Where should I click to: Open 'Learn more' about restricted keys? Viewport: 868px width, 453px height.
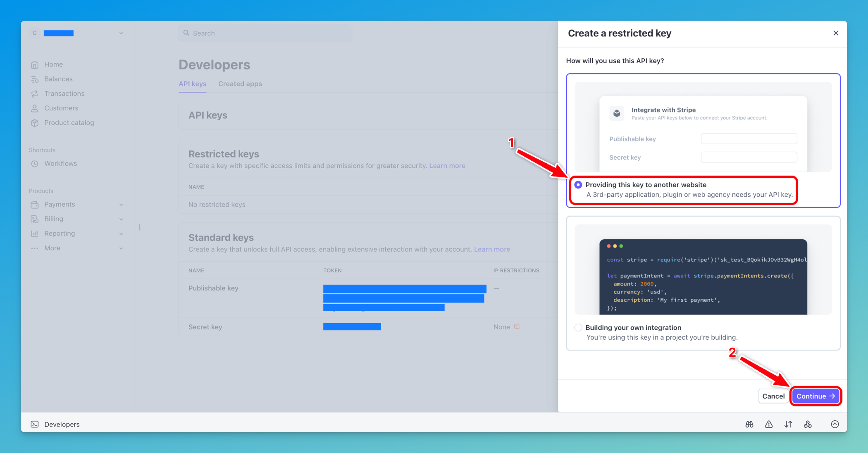447,165
